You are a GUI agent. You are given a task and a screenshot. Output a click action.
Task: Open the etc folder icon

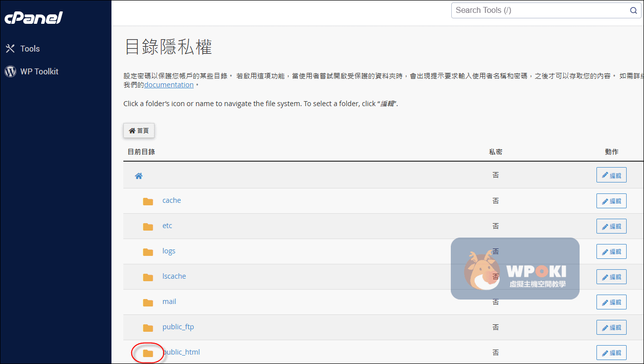pos(148,226)
